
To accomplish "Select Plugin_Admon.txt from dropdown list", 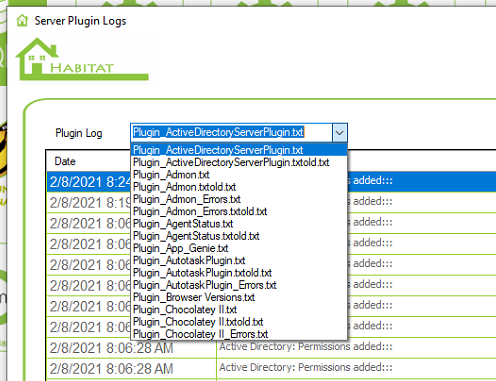I will 239,175.
